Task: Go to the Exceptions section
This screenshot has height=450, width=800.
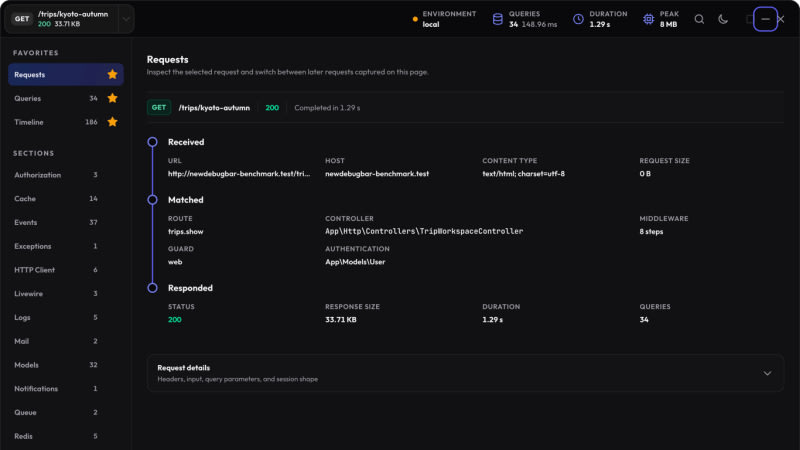Action: click(66, 246)
